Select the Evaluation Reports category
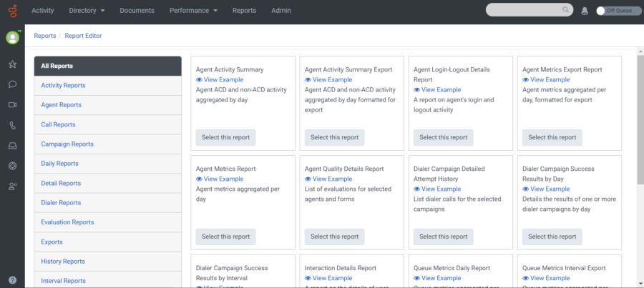 107,222
